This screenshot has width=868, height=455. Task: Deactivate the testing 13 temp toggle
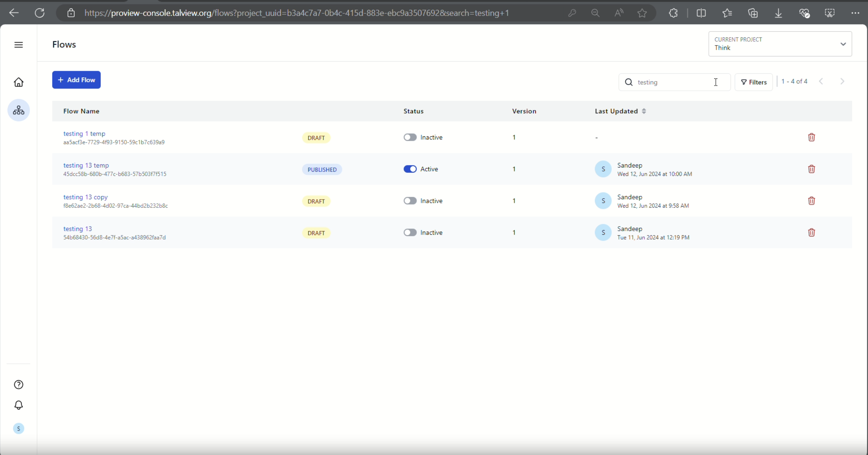pos(410,169)
